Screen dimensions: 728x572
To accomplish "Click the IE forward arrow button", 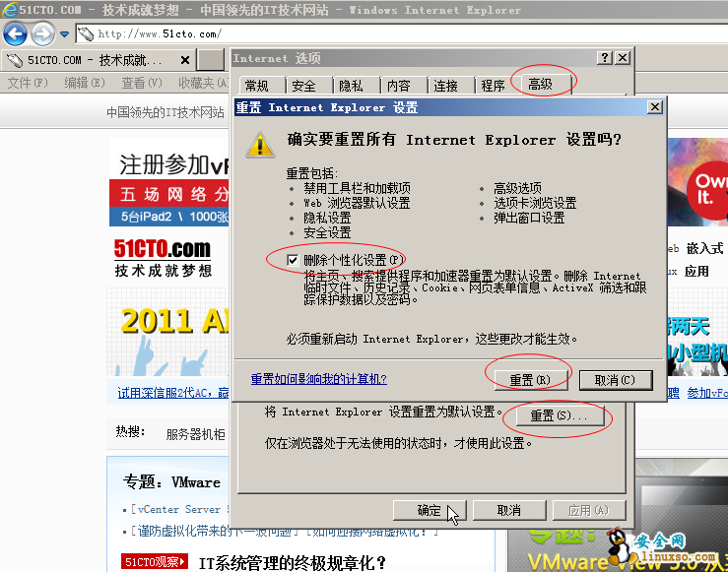I will pyautogui.click(x=42, y=33).
